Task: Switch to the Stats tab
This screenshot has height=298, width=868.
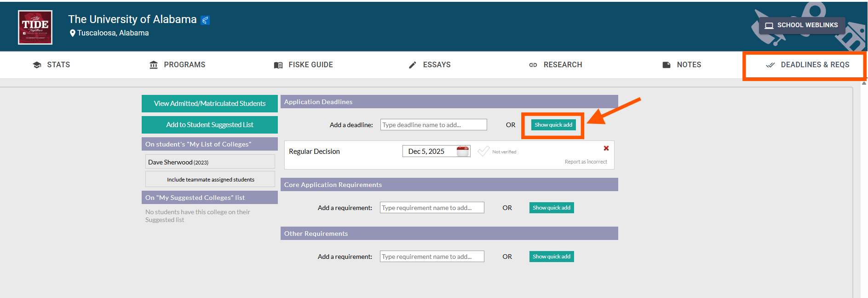Action: (52, 65)
